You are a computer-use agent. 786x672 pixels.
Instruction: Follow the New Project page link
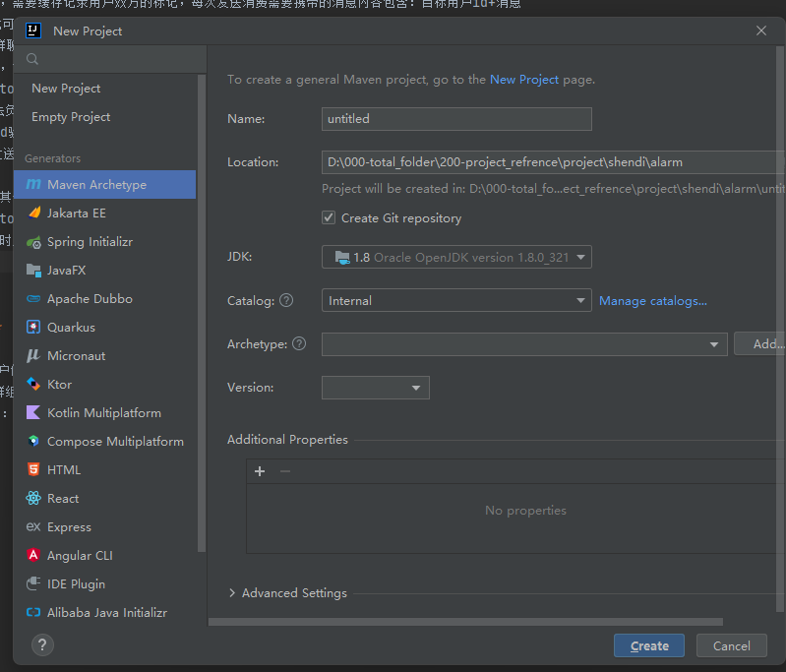coord(524,80)
